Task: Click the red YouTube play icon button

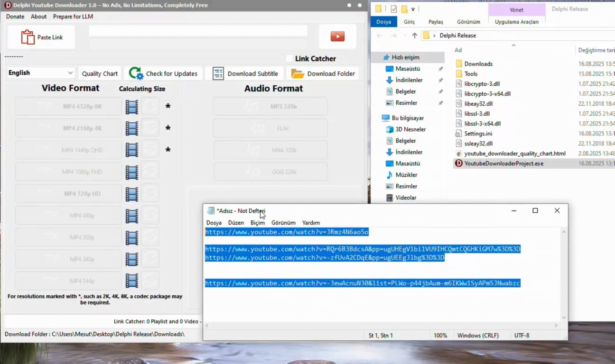Action: point(337,36)
